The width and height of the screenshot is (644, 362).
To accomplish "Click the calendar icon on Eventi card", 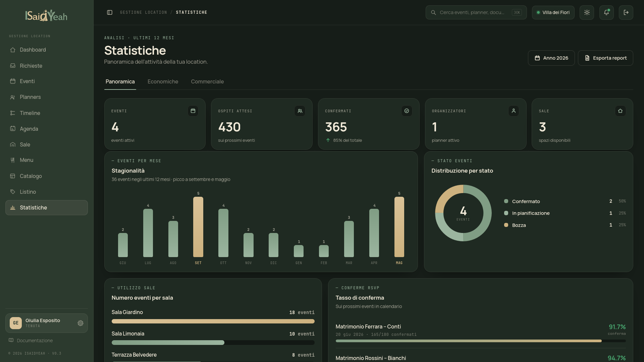I will click(193, 111).
